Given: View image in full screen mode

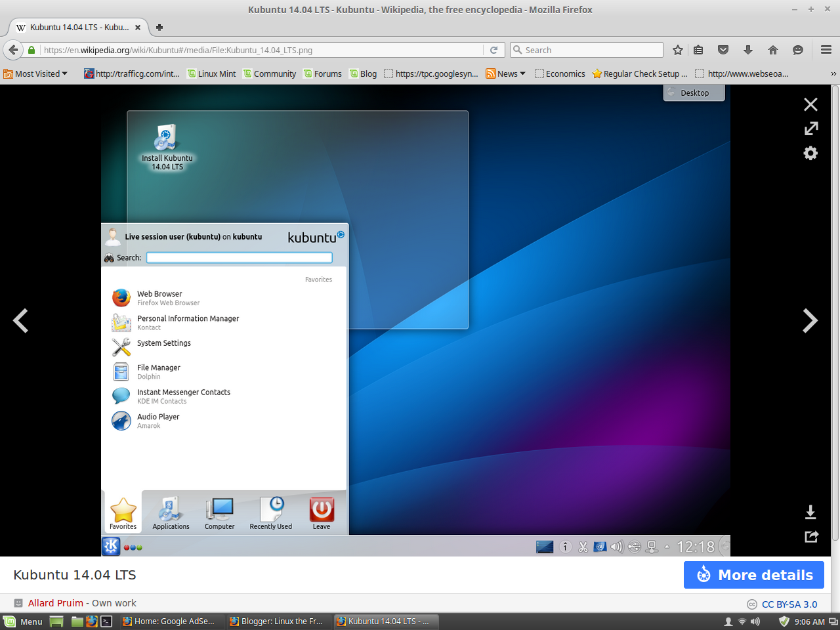Looking at the screenshot, I should pos(811,129).
